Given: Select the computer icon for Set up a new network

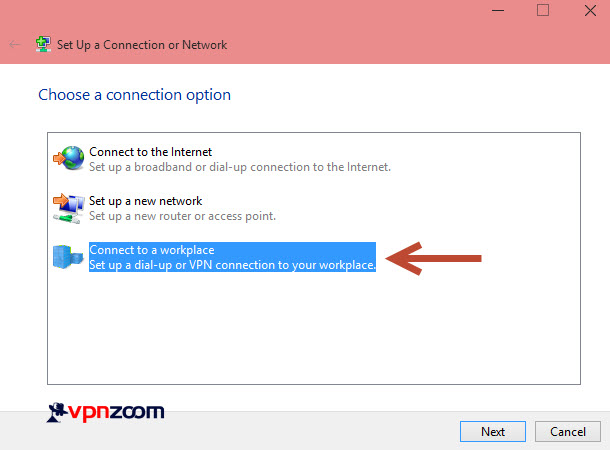Looking at the screenshot, I should (x=68, y=208).
